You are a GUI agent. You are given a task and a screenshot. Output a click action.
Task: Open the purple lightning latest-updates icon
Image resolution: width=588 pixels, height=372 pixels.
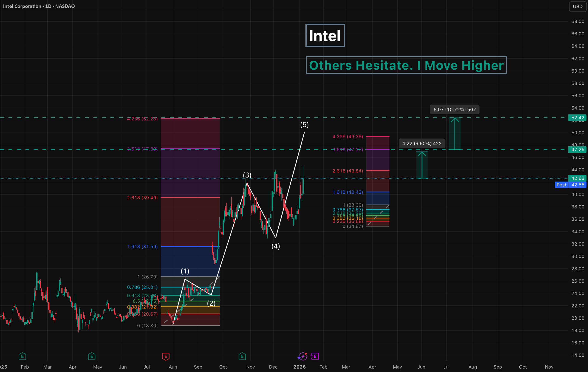pyautogui.click(x=302, y=356)
